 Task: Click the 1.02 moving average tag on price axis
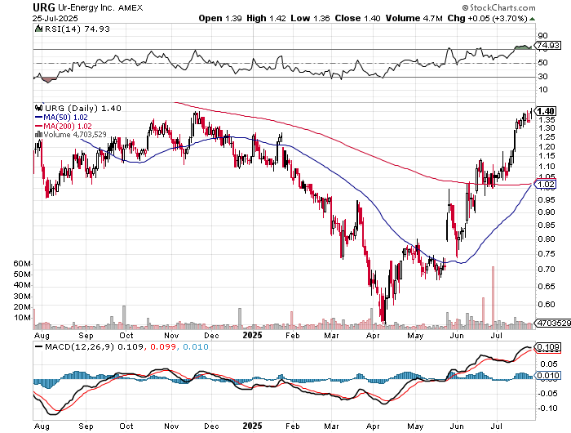546,184
